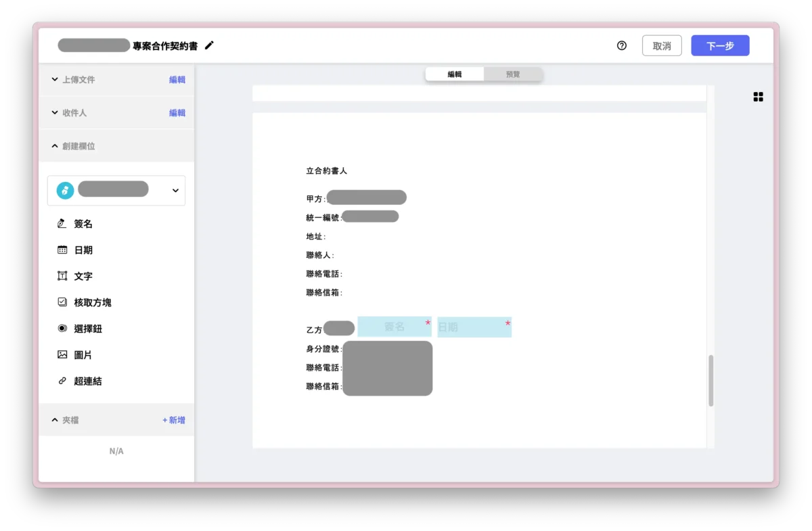Select the 圖片 image field tool
Screen dimensions: 812x531
83,354
